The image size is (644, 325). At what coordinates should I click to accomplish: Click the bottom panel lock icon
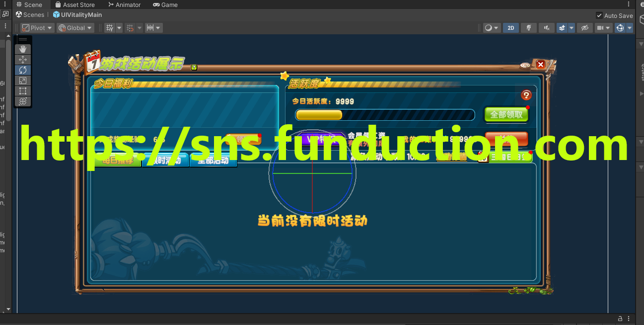point(620,319)
